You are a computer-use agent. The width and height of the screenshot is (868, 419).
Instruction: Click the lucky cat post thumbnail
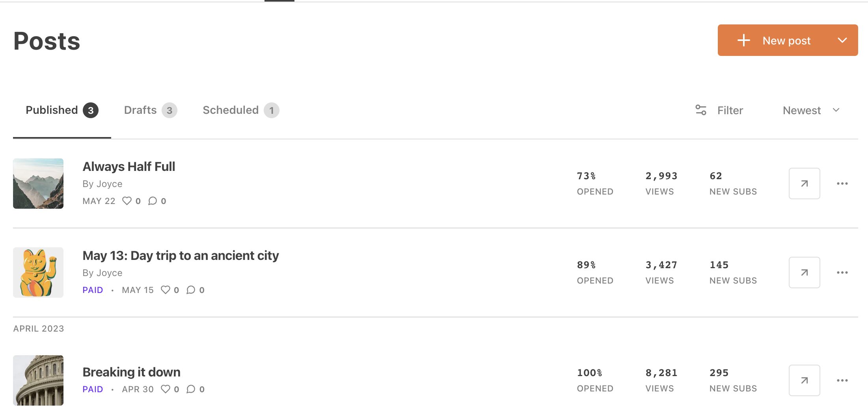pyautogui.click(x=38, y=273)
